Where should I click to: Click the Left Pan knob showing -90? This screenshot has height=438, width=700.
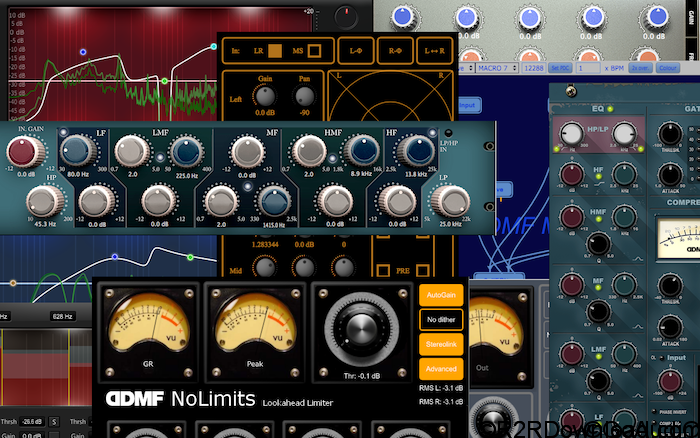304,96
